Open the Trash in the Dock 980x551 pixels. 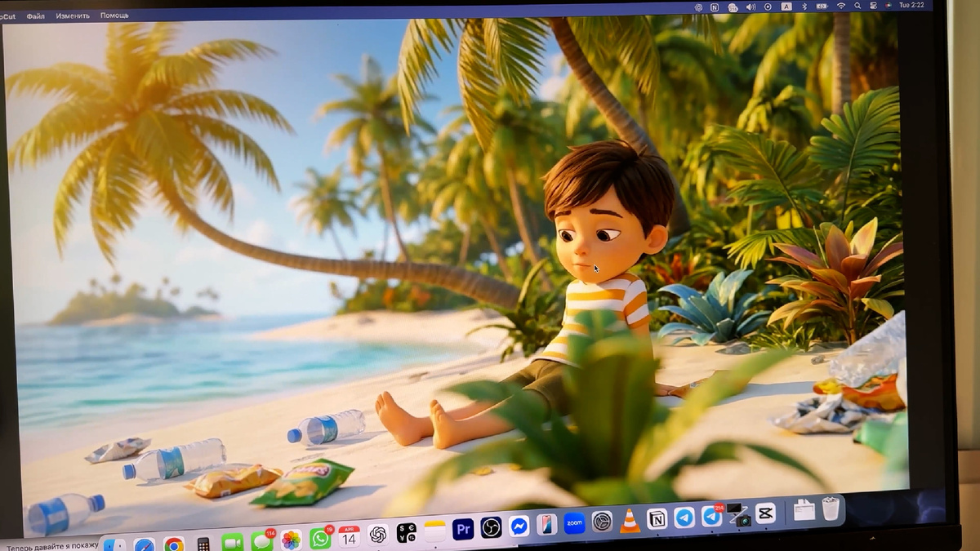pyautogui.click(x=831, y=509)
